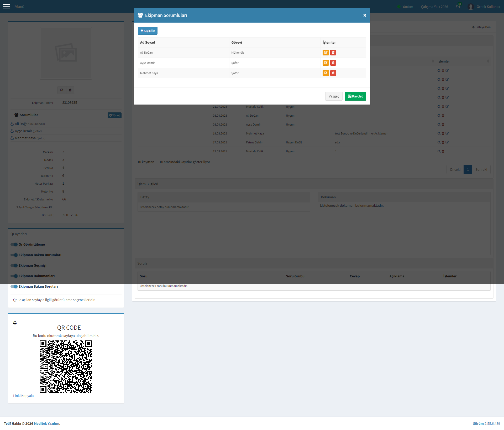Open Örnek Kullanıcı user menu
Image resolution: width=504 pixels, height=430 pixels.
tap(484, 7)
